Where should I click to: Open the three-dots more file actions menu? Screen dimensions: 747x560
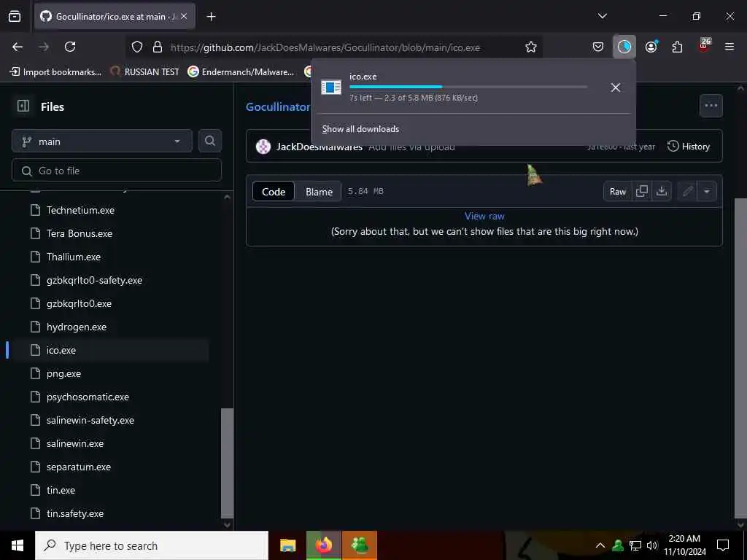tap(711, 106)
